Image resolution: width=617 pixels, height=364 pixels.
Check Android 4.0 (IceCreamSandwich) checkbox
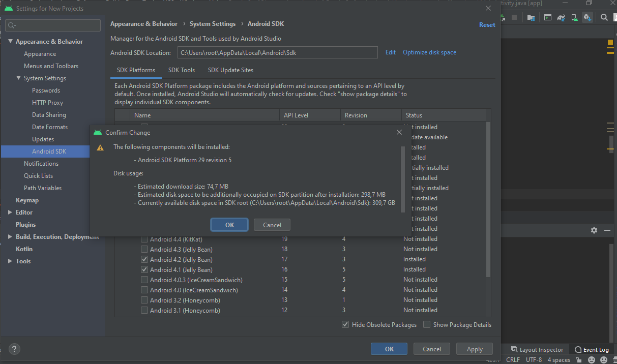pyautogui.click(x=144, y=290)
